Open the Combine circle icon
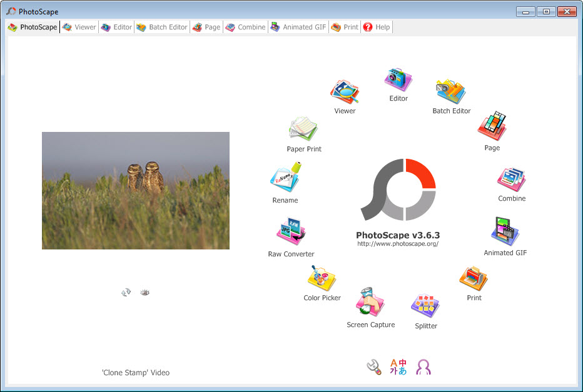The image size is (583, 392). 512,179
